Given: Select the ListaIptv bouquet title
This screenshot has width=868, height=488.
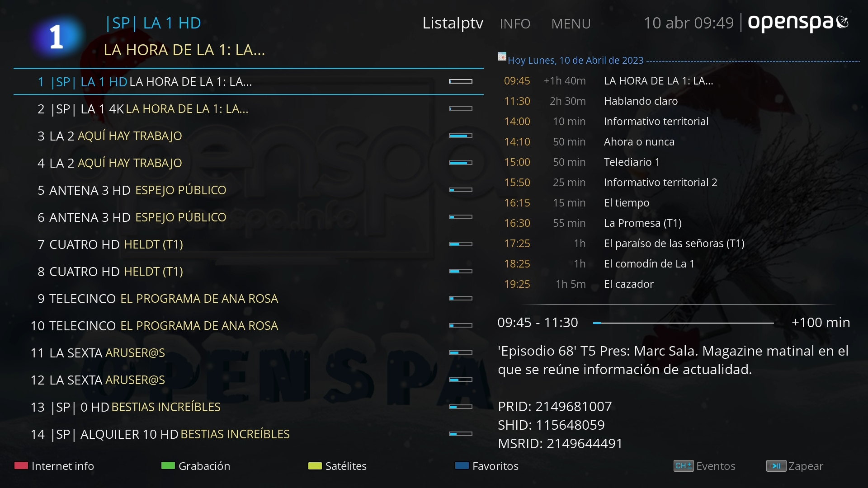Looking at the screenshot, I should (453, 23).
